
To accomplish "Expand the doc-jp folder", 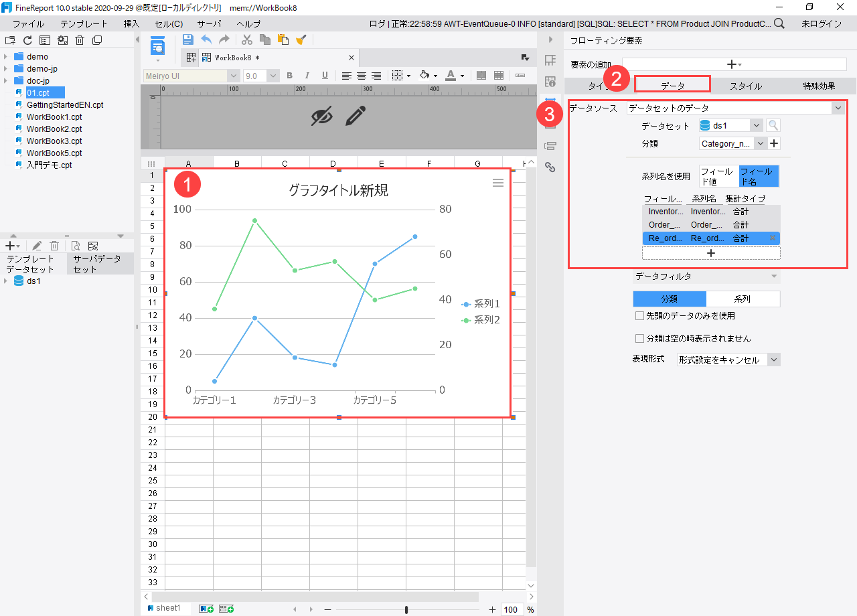I will coord(5,81).
